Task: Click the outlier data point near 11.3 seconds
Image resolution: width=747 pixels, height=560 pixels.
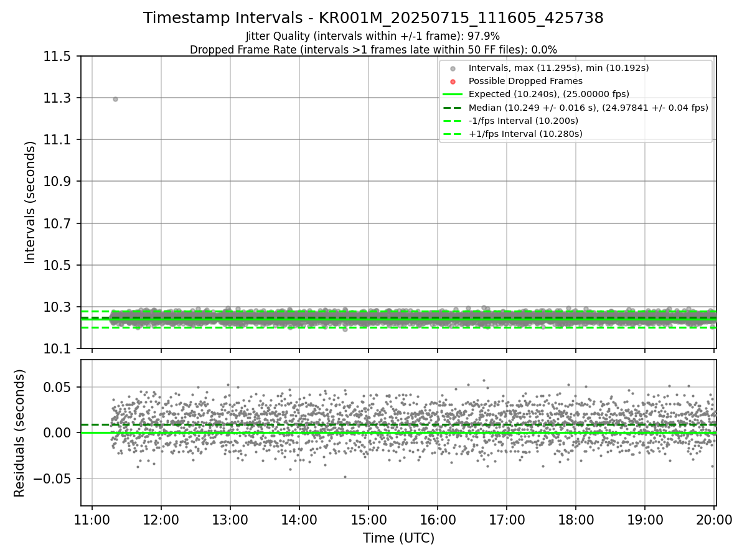Action: tap(115, 99)
